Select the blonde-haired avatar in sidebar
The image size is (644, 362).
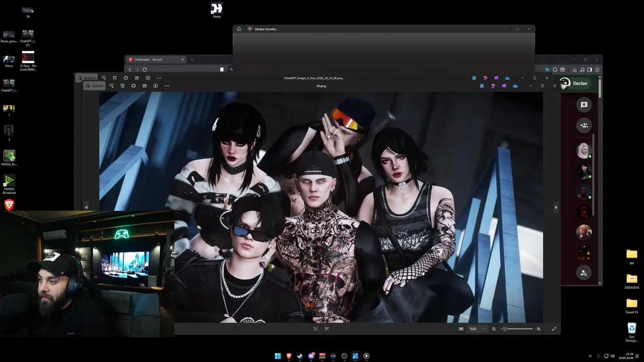[x=584, y=150]
